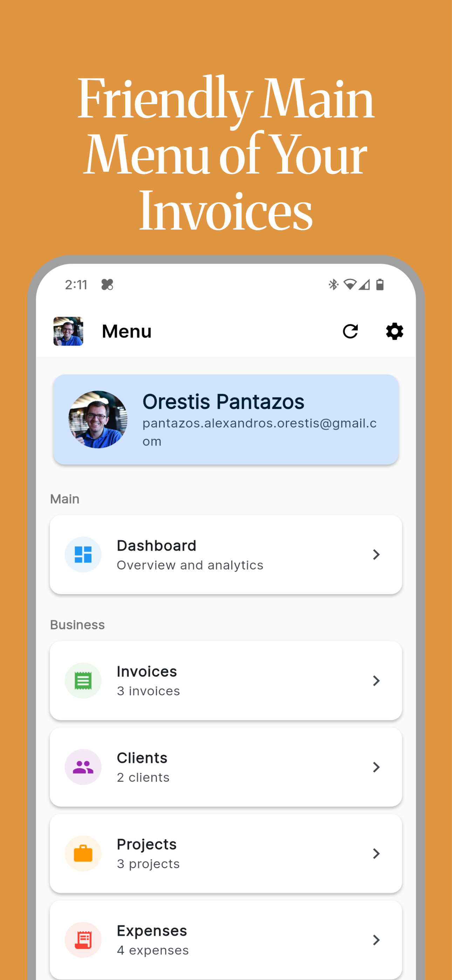Select the Clients menu item
The image size is (452, 980).
point(226,767)
